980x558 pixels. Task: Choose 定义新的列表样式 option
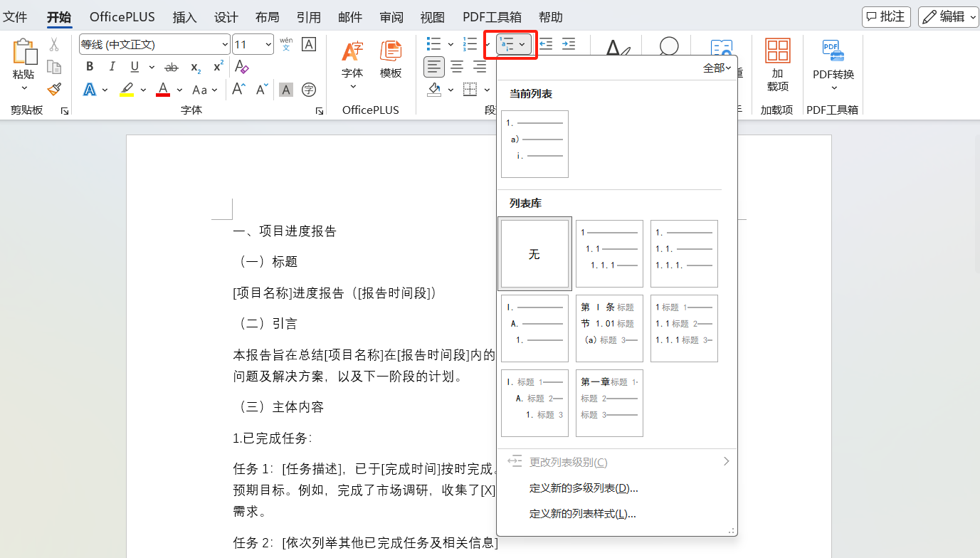point(583,514)
